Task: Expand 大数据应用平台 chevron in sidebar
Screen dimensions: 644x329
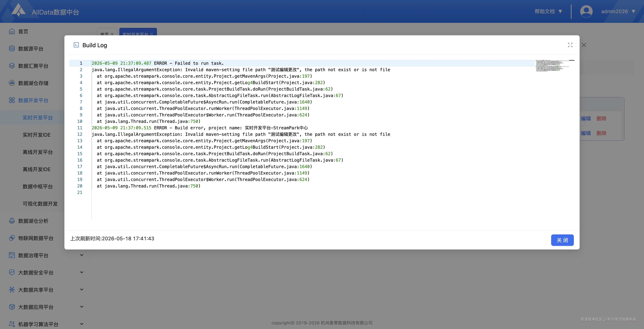Action: point(82,307)
